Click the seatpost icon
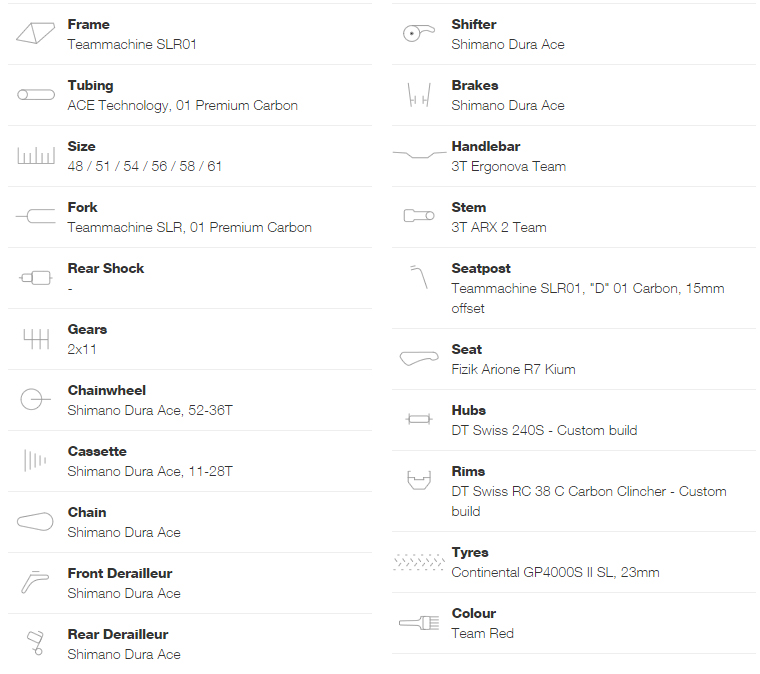 [x=419, y=277]
